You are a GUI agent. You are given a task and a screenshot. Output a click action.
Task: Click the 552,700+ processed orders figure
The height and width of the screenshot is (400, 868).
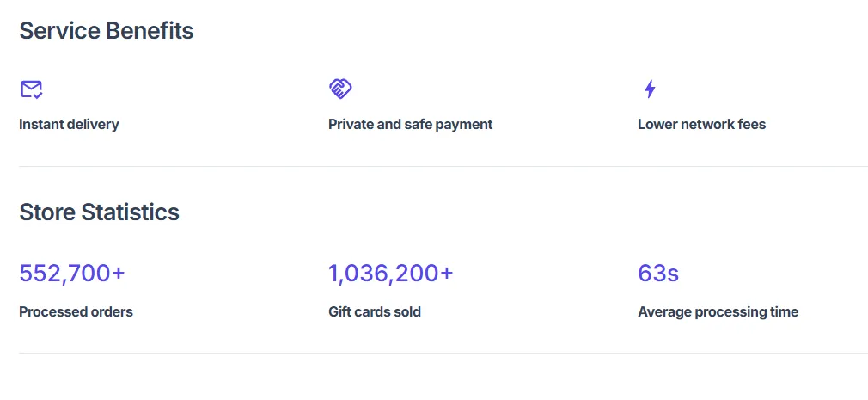[72, 274]
